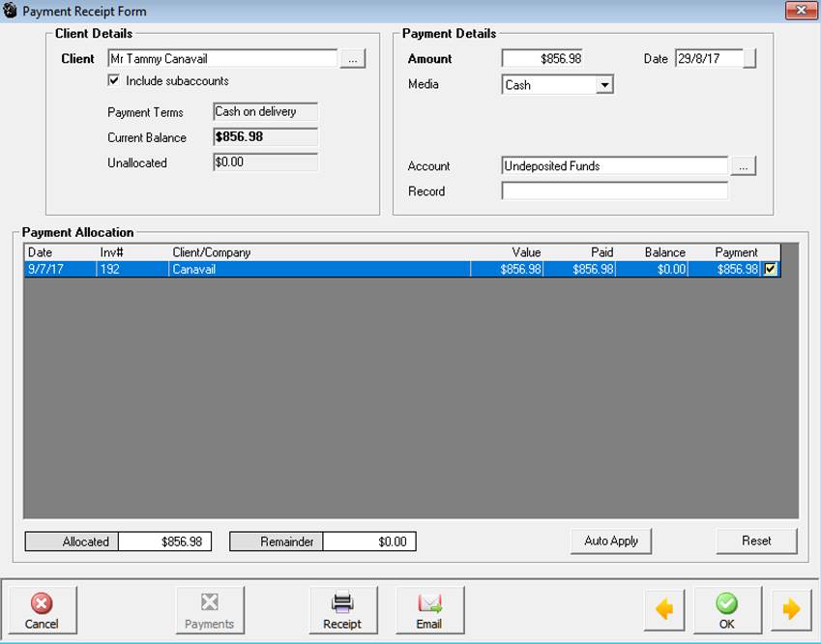Click the Account field Undeposited Funds
Screen dimensions: 821x644
(x=615, y=166)
